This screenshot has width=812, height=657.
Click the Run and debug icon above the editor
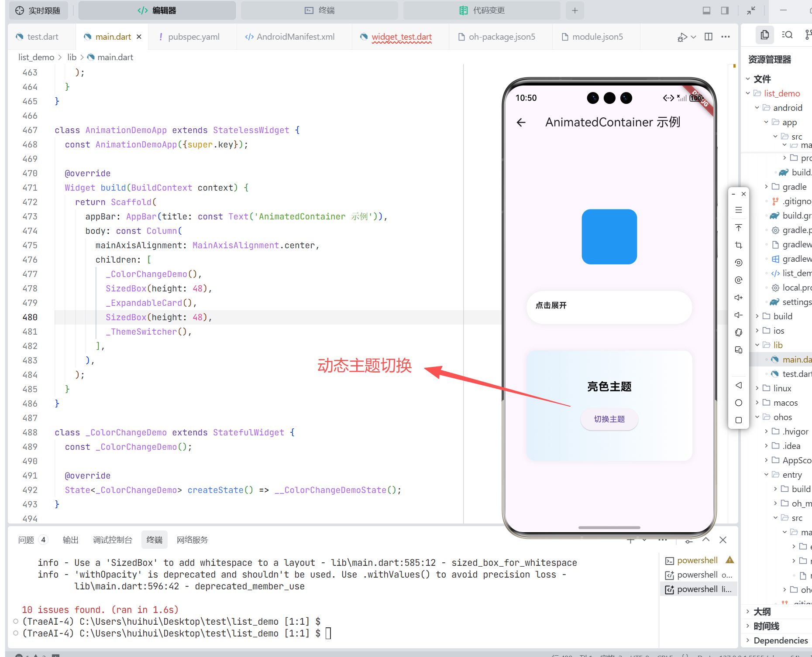tap(682, 37)
